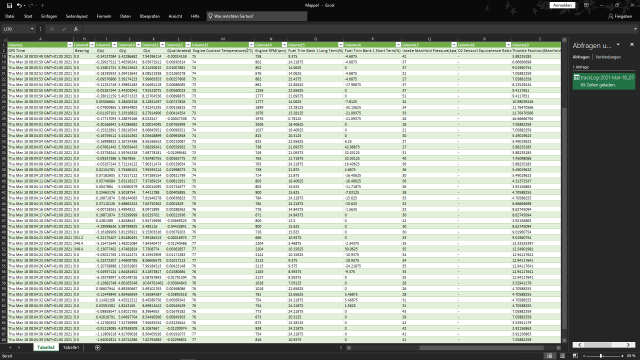Click the Freigeben share icon
640x360 pixels.
620,16
